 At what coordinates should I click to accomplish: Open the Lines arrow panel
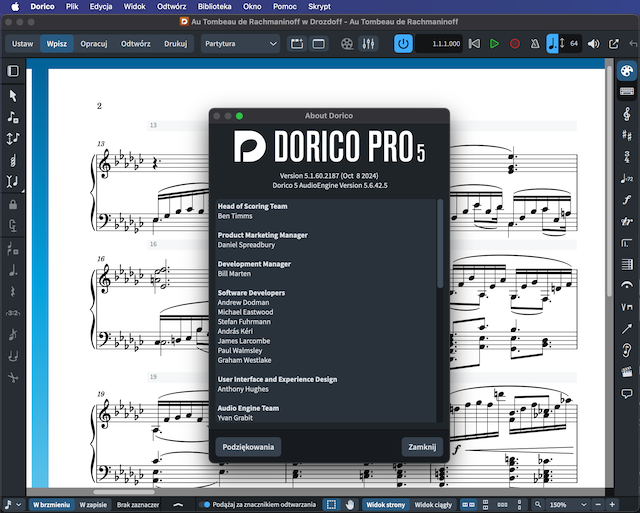[627, 329]
